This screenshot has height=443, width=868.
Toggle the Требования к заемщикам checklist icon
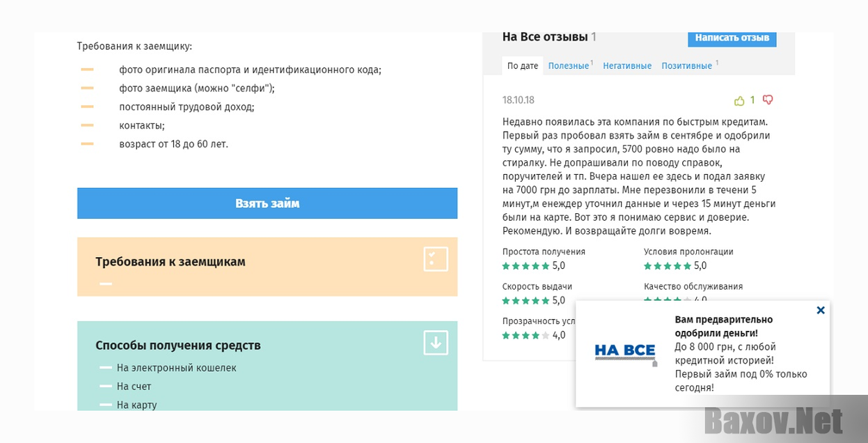[436, 259]
